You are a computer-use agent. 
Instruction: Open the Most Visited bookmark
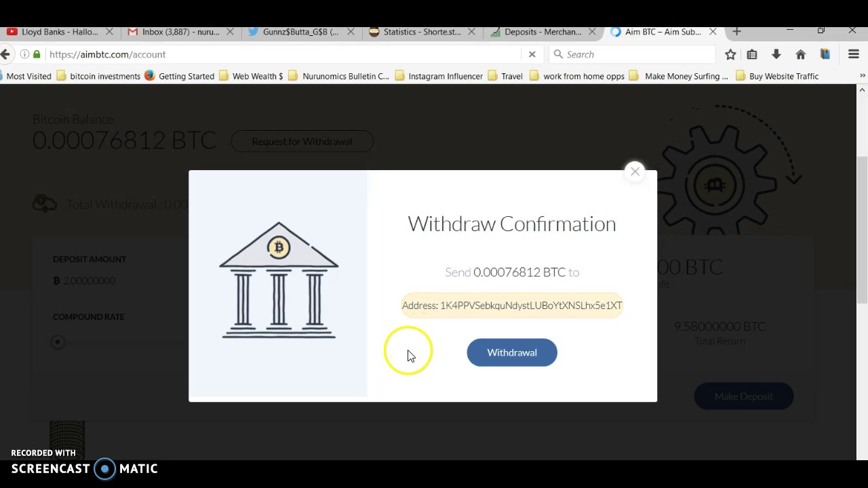26,76
